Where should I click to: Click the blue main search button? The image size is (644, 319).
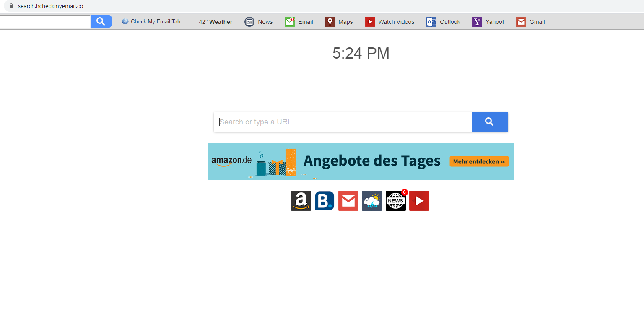[x=490, y=122]
